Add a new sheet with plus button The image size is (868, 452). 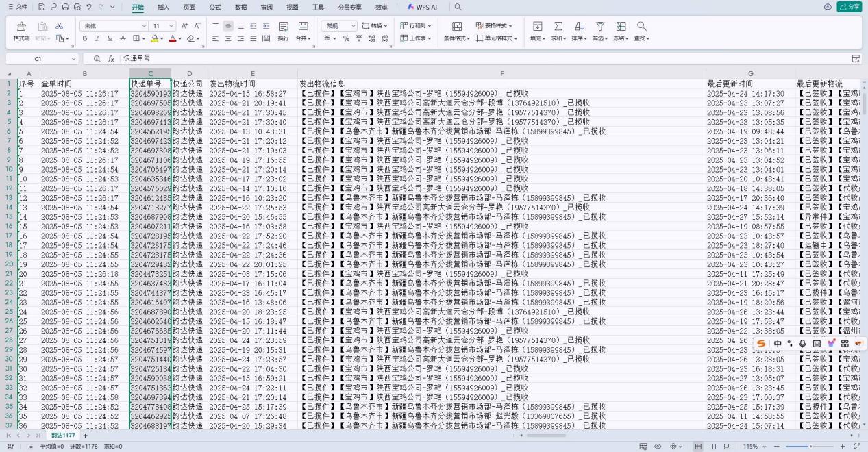[x=86, y=436]
